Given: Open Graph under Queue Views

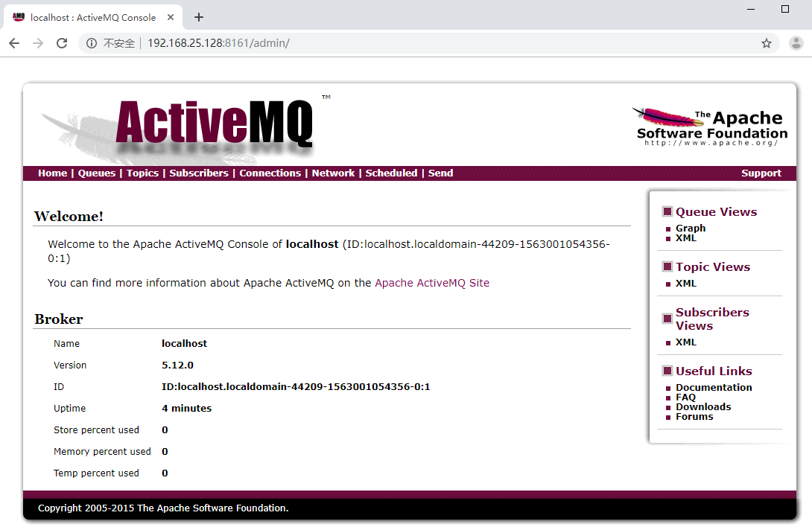Looking at the screenshot, I should point(691,229).
